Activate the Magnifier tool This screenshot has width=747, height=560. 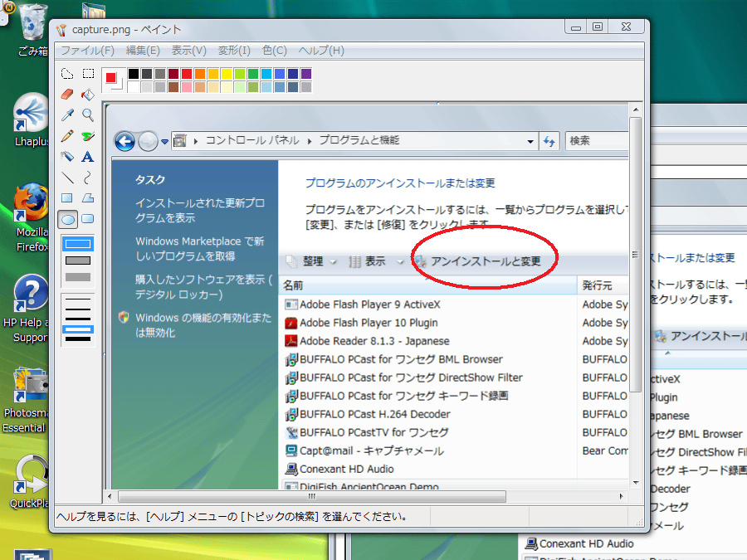tap(88, 114)
